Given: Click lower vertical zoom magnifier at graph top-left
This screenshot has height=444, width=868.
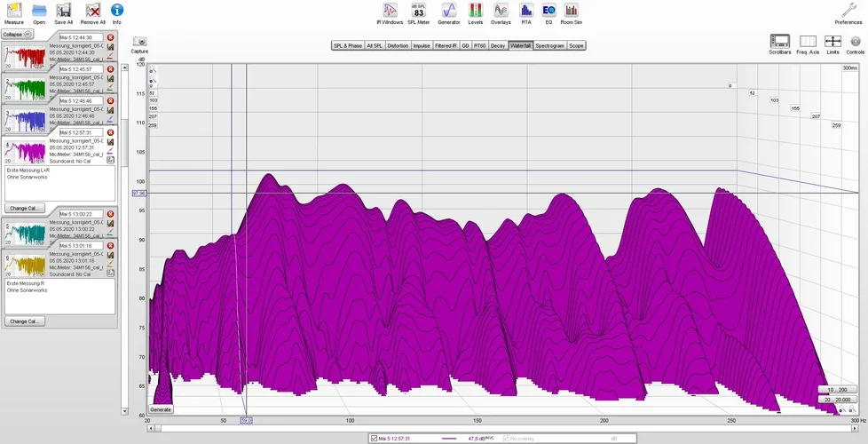Looking at the screenshot, I should (x=152, y=82).
